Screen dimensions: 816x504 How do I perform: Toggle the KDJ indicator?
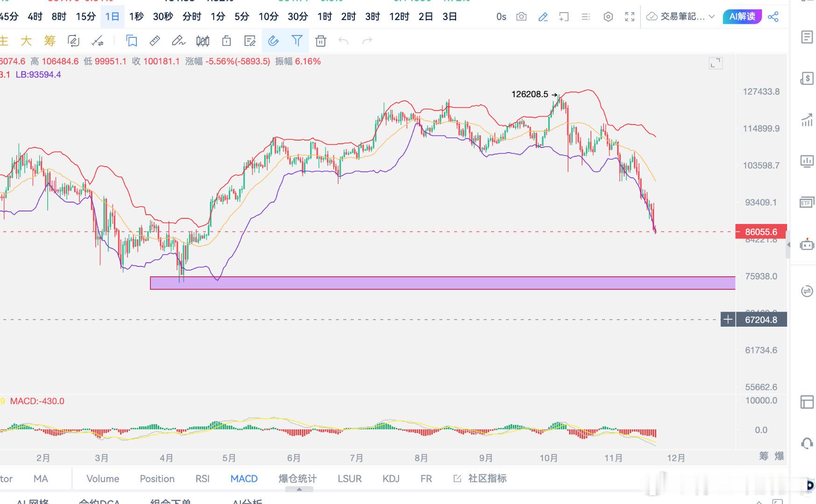click(x=391, y=479)
